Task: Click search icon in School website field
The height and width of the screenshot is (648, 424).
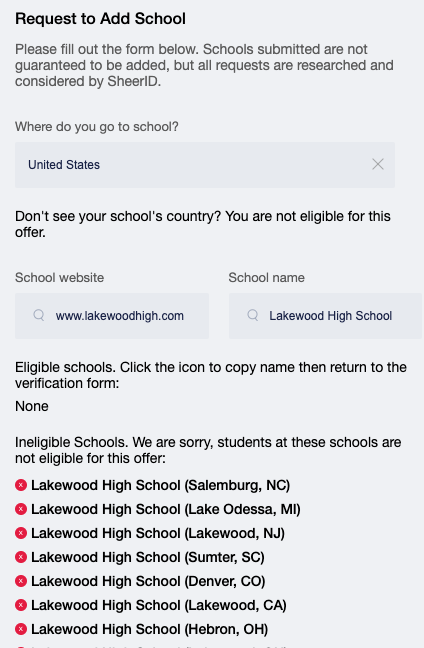Action: coord(39,316)
